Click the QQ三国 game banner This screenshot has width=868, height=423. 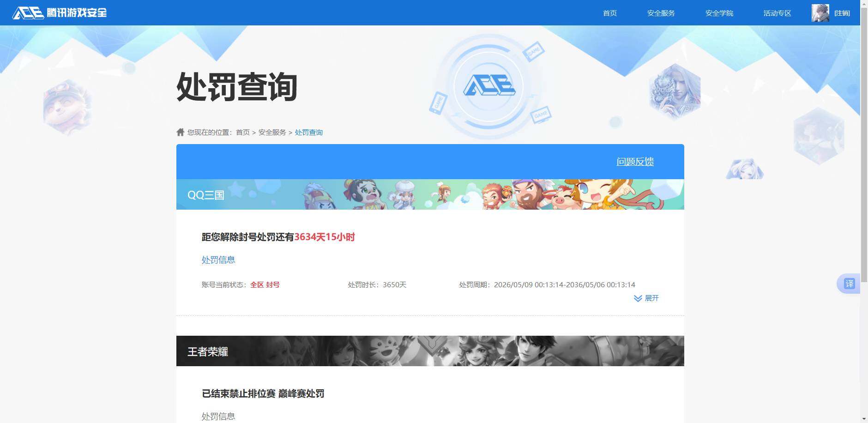tap(430, 194)
